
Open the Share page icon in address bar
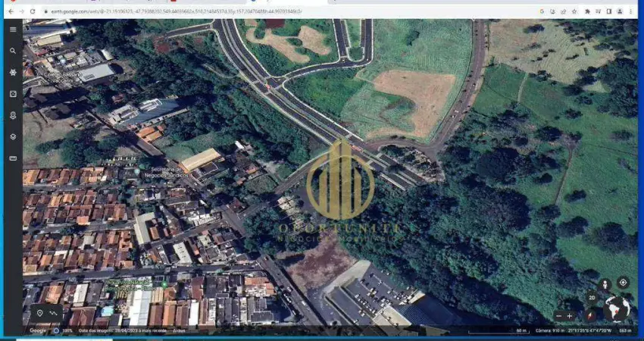click(564, 11)
